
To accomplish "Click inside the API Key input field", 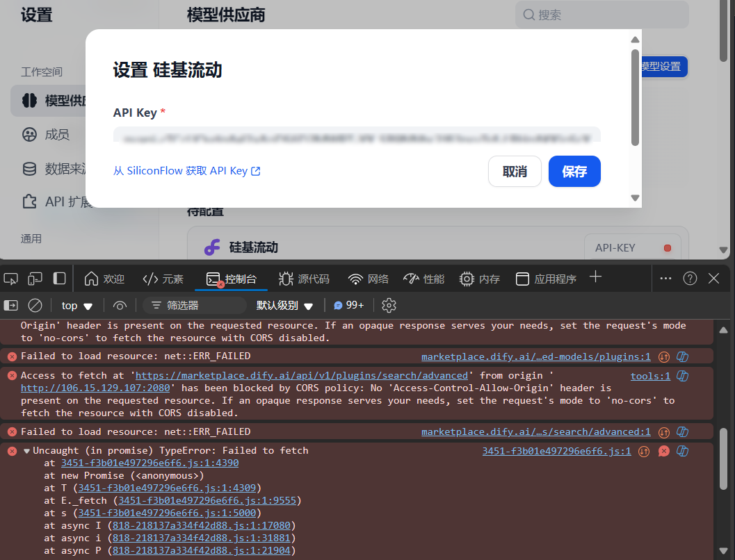I will click(357, 135).
